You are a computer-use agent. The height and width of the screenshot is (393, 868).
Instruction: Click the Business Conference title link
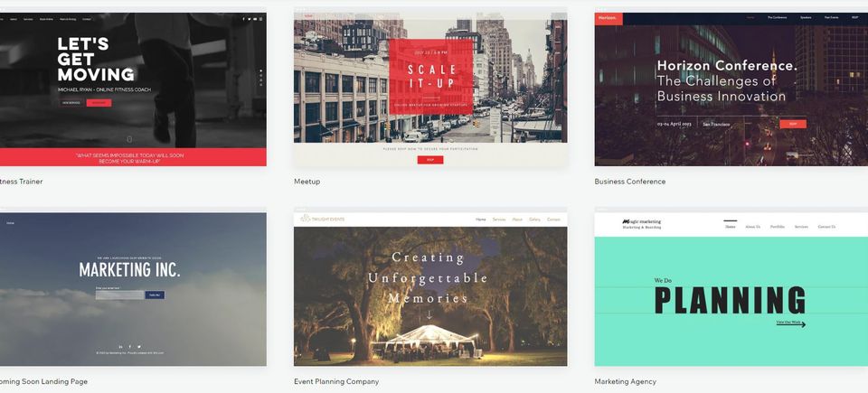(630, 182)
